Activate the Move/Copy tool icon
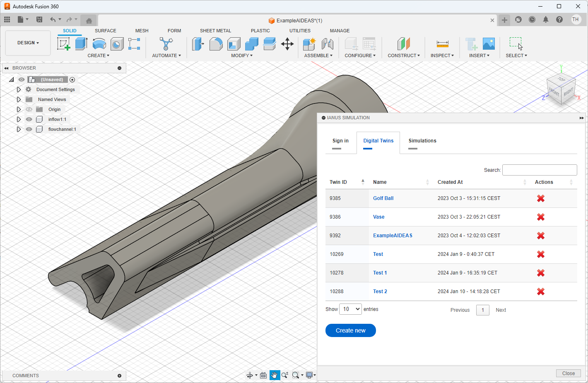The width and height of the screenshot is (588, 383). [287, 43]
